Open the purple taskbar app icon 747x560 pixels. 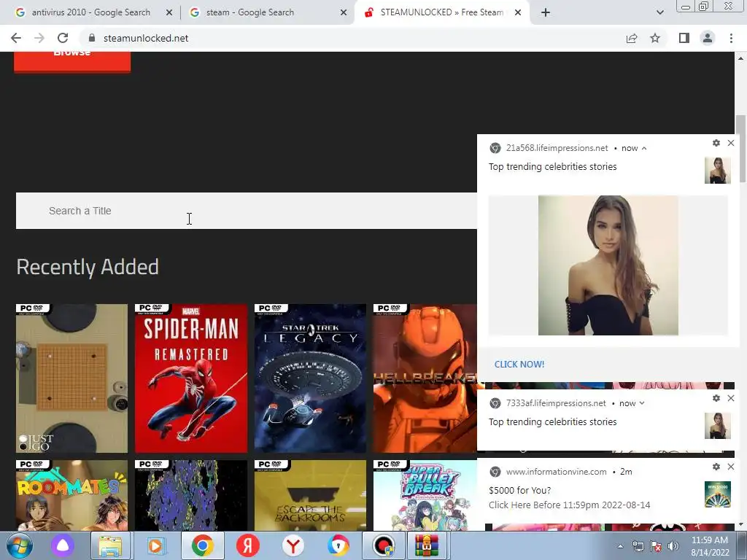63,545
